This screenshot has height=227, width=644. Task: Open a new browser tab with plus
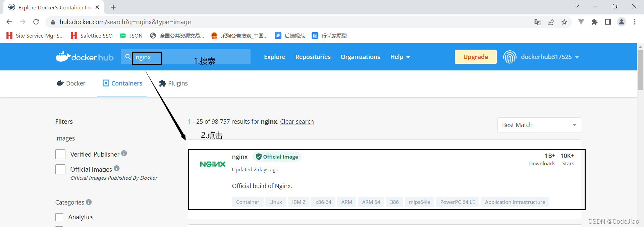coord(113,7)
